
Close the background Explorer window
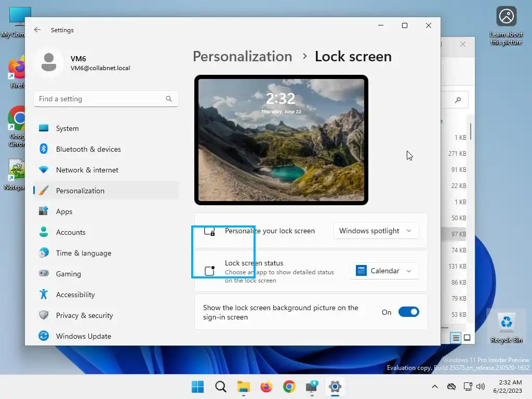(x=463, y=44)
